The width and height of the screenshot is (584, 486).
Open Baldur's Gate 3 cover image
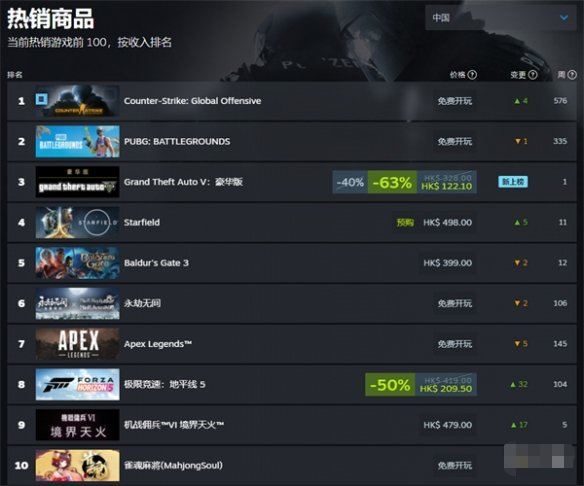[77, 263]
